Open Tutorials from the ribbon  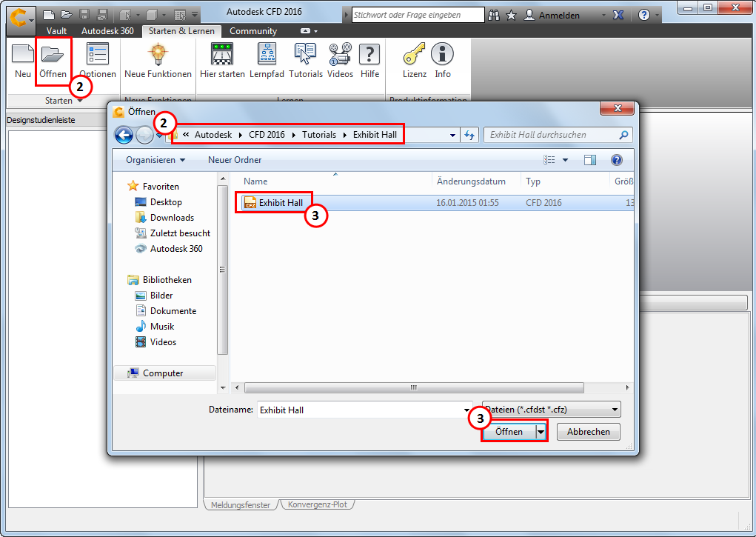pyautogui.click(x=306, y=60)
